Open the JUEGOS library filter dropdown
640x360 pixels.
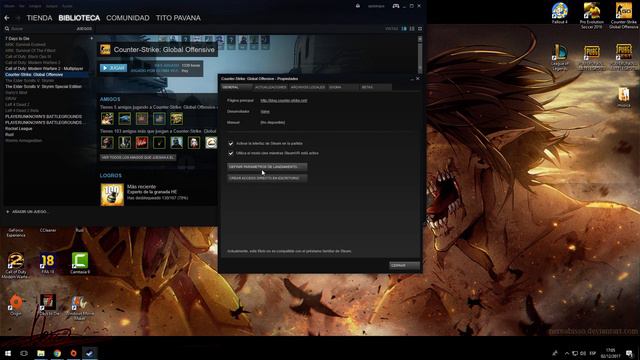coord(84,29)
